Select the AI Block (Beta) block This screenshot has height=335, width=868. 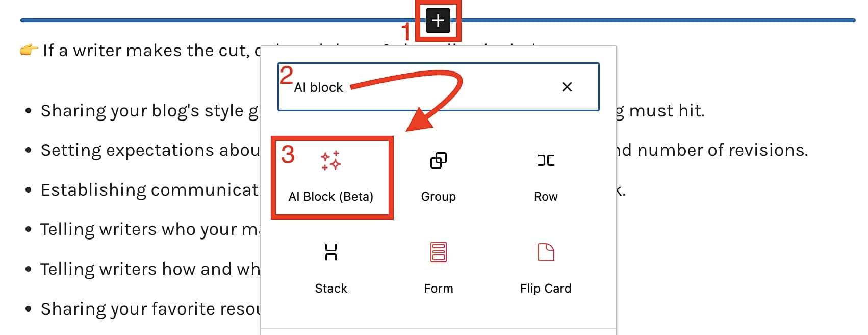[331, 176]
